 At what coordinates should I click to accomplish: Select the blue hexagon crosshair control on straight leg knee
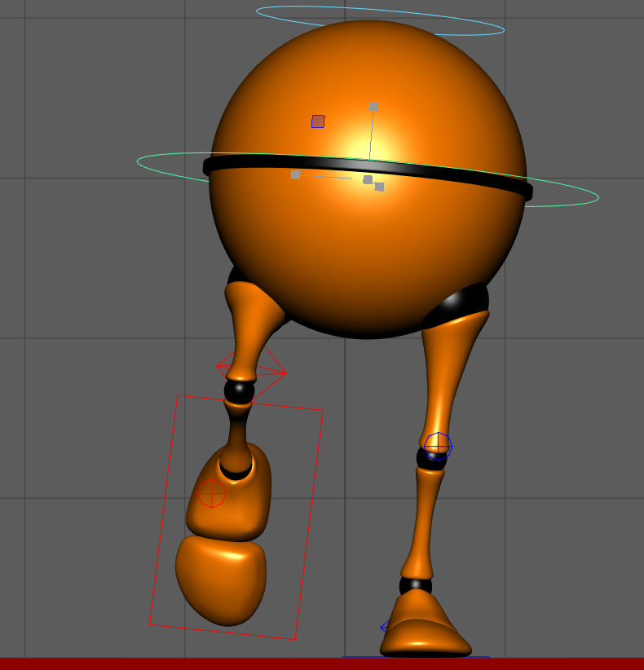coord(438,446)
